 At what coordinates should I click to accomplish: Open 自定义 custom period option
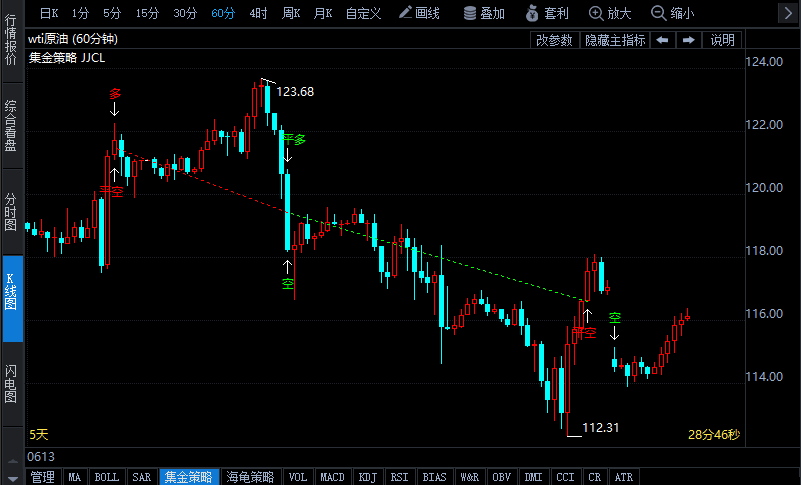pos(363,13)
